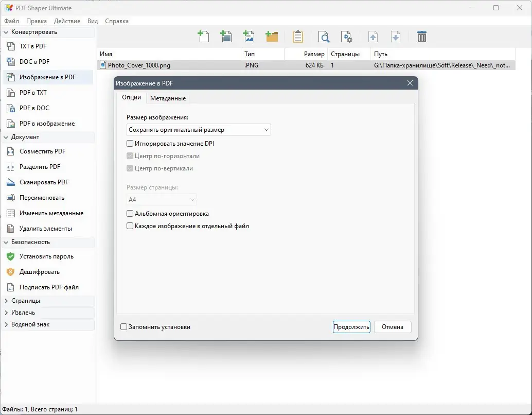Click the DOC в PDF sidebar icon
This screenshot has width=532, height=415.
click(x=11, y=61)
